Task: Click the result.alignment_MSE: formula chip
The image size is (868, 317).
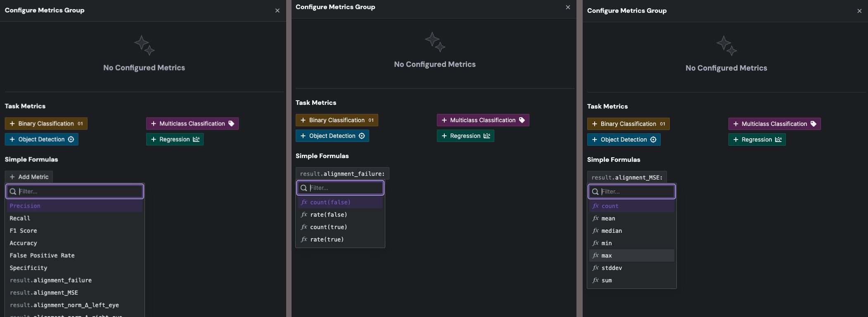Action: point(627,177)
